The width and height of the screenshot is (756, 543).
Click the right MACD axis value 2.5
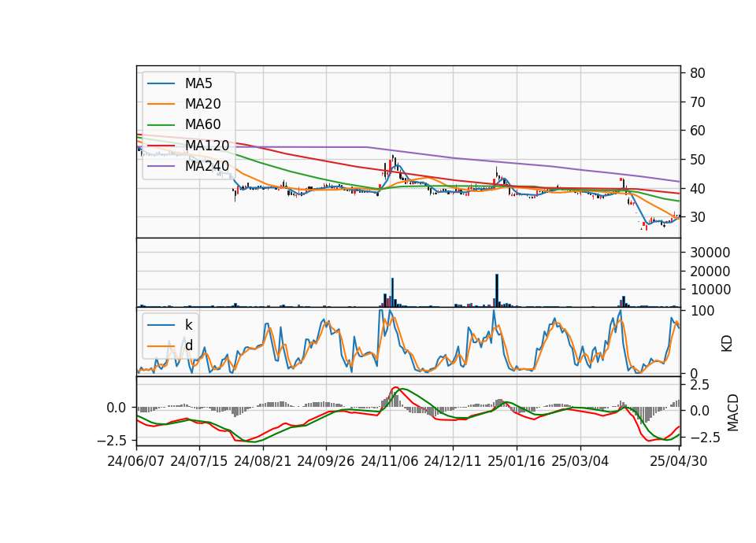(699, 385)
